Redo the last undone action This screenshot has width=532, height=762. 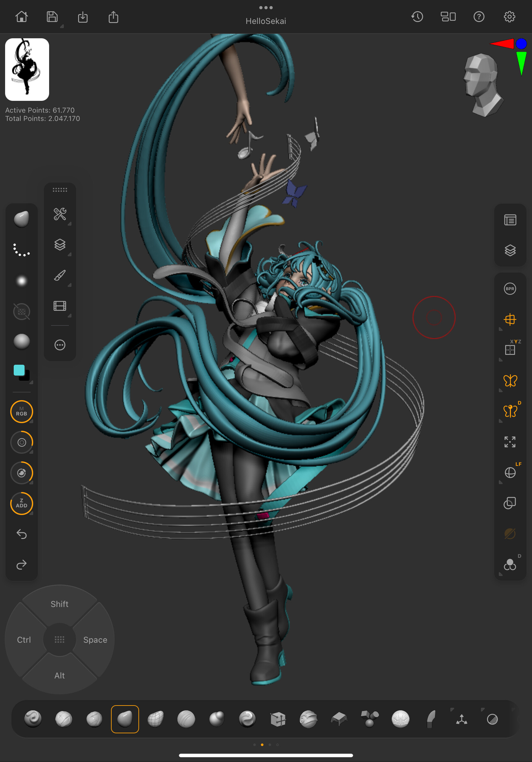(22, 564)
